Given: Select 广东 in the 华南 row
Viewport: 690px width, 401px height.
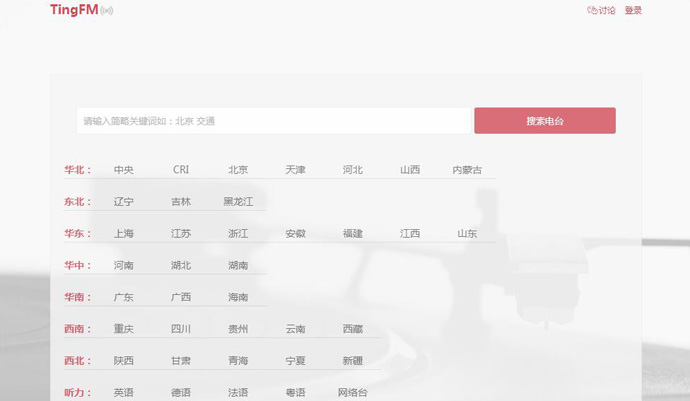Looking at the screenshot, I should pos(124,298).
